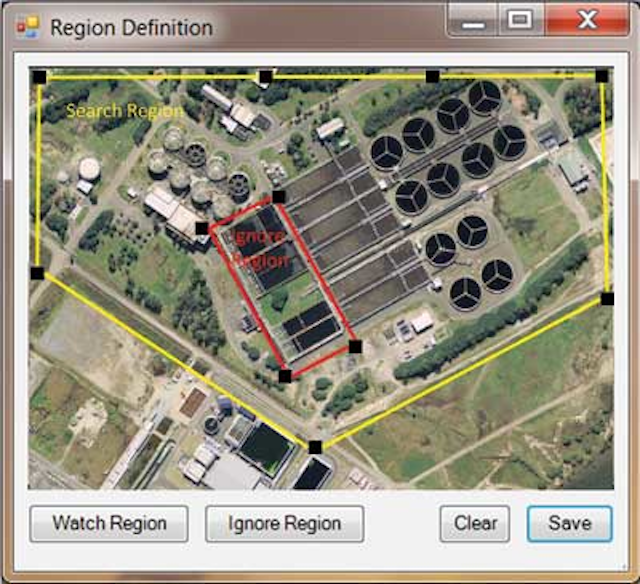Select the Ignore Region button
640x584 pixels.
pyautogui.click(x=284, y=524)
